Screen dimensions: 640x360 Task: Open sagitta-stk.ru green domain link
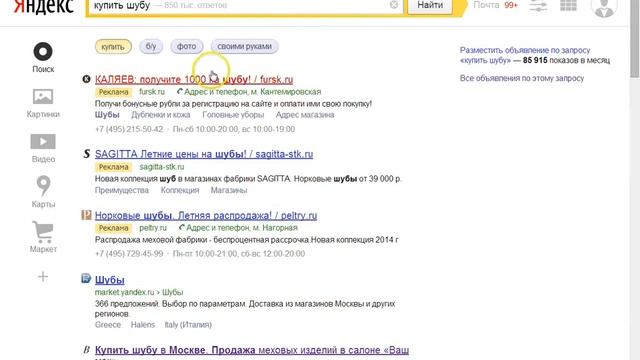click(162, 167)
